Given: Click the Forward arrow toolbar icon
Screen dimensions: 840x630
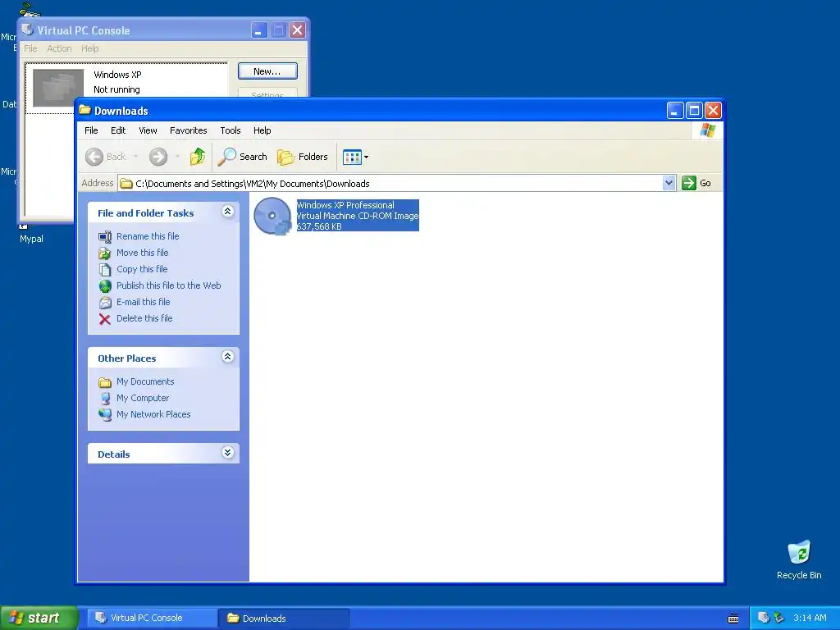Looking at the screenshot, I should point(158,157).
